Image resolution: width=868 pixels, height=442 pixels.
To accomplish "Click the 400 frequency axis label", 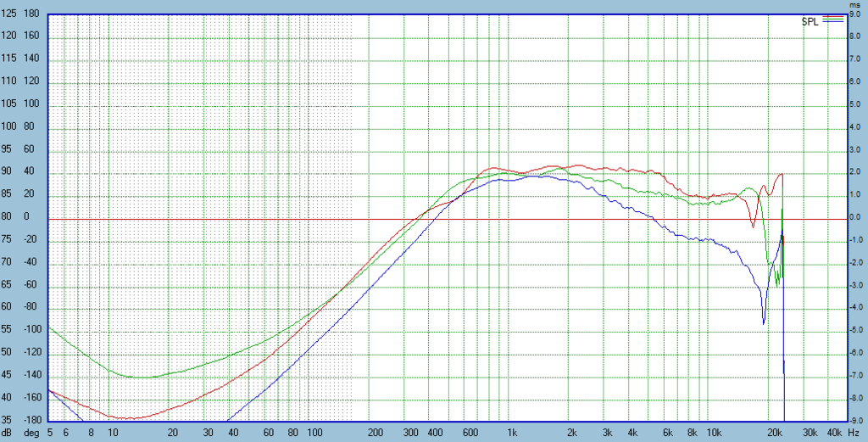I will coord(436,432).
